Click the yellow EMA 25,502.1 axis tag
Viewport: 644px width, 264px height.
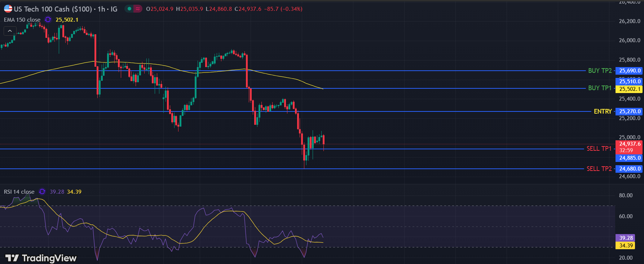[x=630, y=89]
